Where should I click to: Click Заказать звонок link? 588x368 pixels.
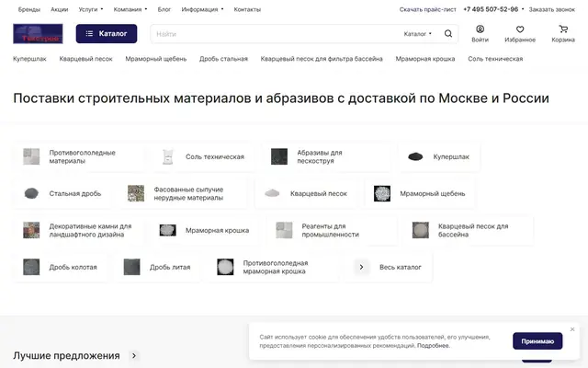[551, 9]
